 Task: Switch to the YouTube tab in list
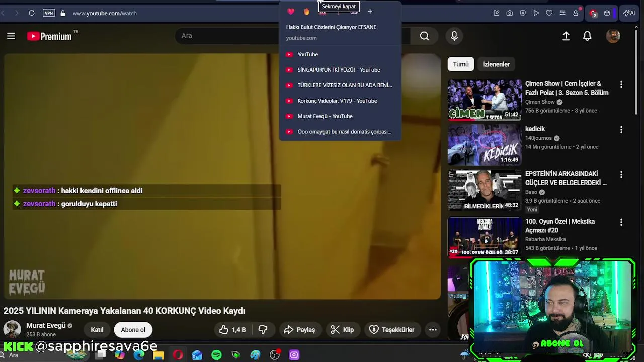pyautogui.click(x=340, y=54)
